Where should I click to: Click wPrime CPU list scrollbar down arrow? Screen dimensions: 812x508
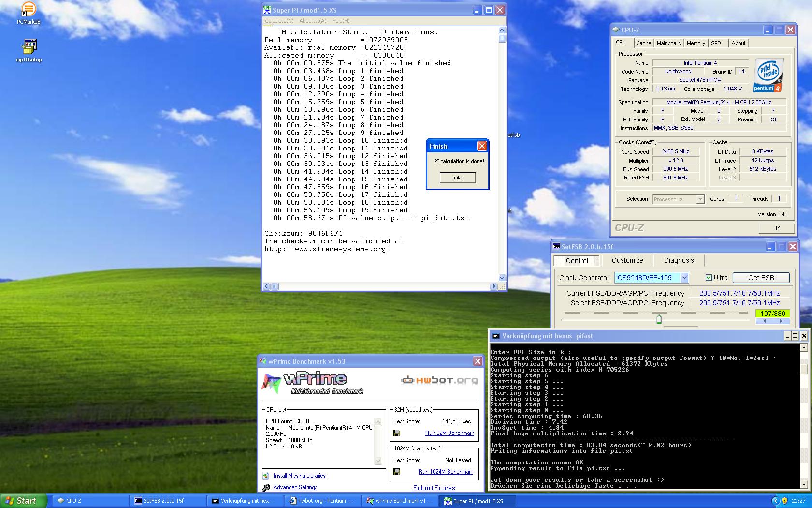[x=378, y=461]
